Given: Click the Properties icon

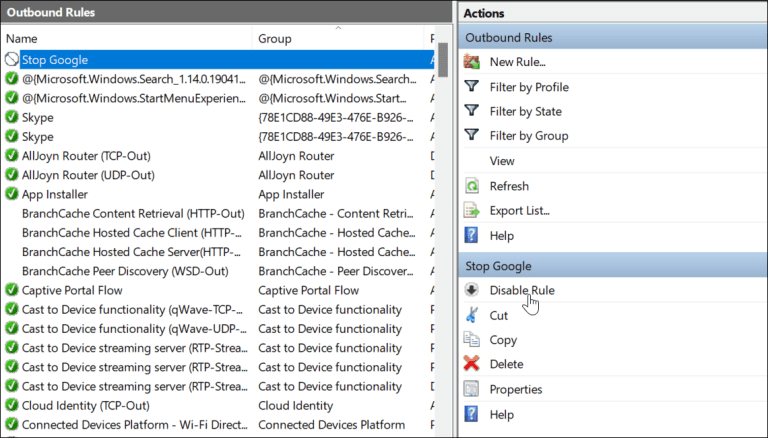Looking at the screenshot, I should click(472, 390).
